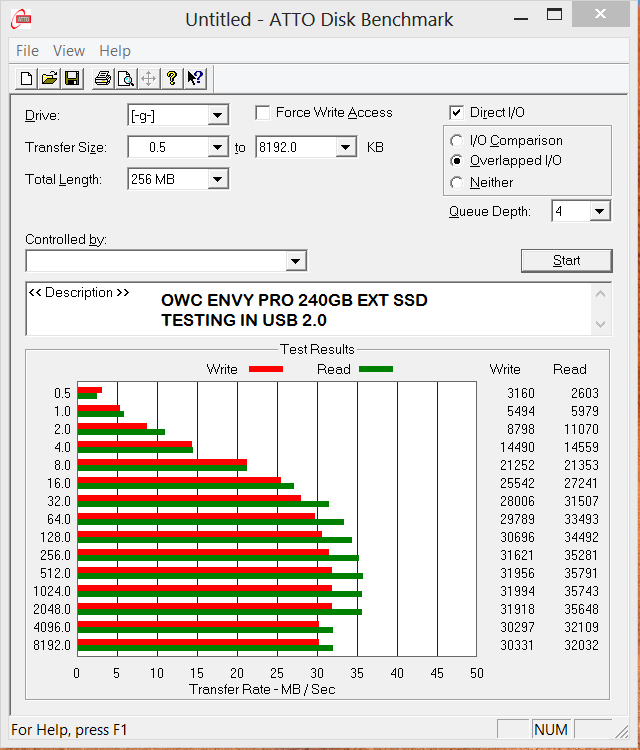Close the ATTO Disk Benchmark window
Image resolution: width=640 pixels, height=750 pixels.
click(x=600, y=14)
